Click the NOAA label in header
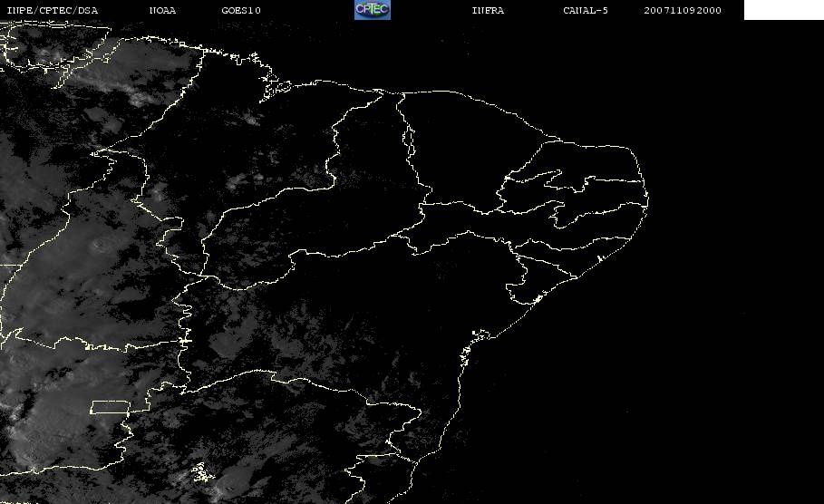The image size is (824, 504). (162, 11)
